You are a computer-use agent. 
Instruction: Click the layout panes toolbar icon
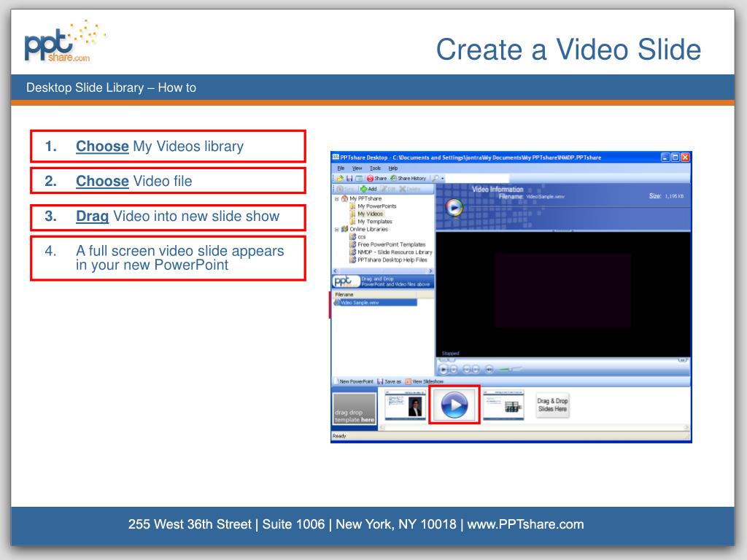click(x=359, y=178)
